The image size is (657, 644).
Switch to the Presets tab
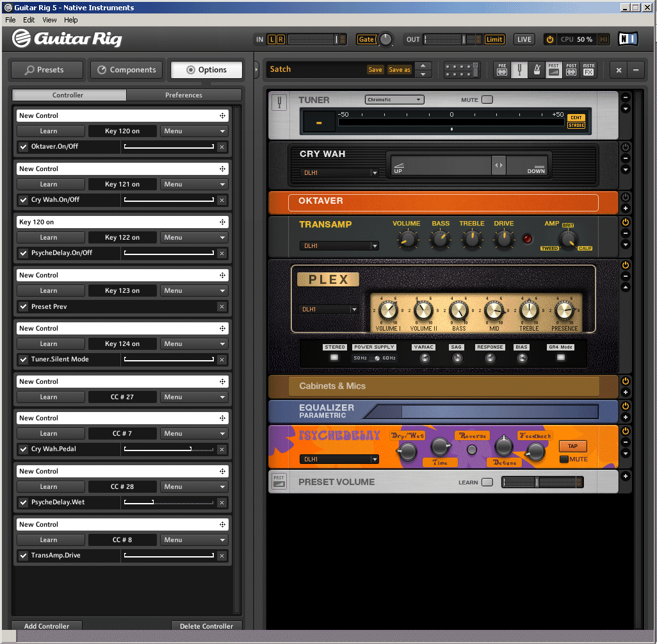click(x=47, y=70)
